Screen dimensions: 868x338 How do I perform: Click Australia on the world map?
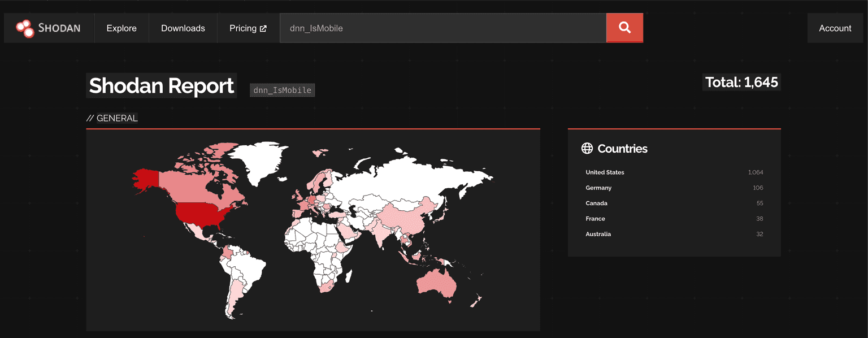click(435, 281)
